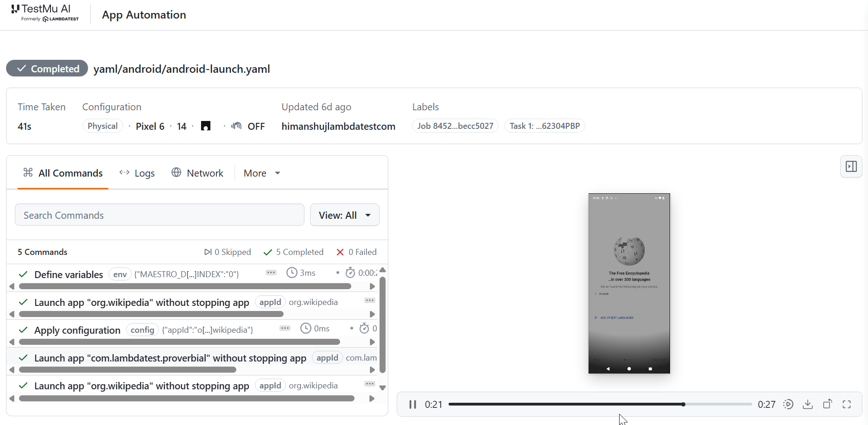Click ellipsis on last org.wikipedia launch row
Screen dimensions: 868x425
(370, 384)
